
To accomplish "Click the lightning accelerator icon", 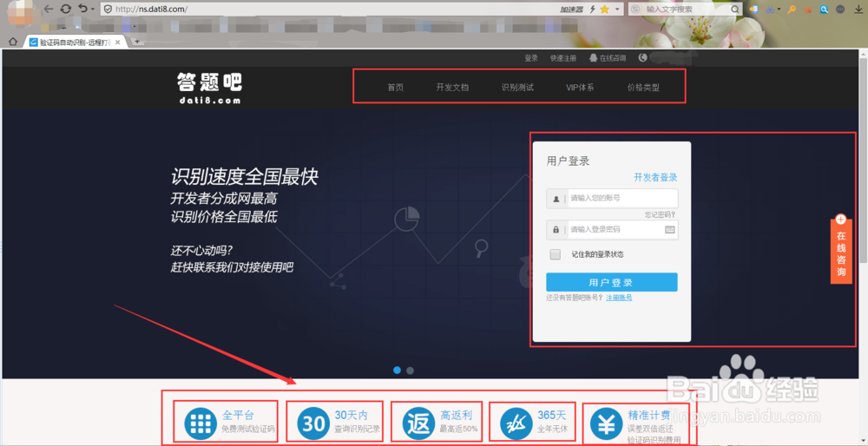I will (594, 9).
